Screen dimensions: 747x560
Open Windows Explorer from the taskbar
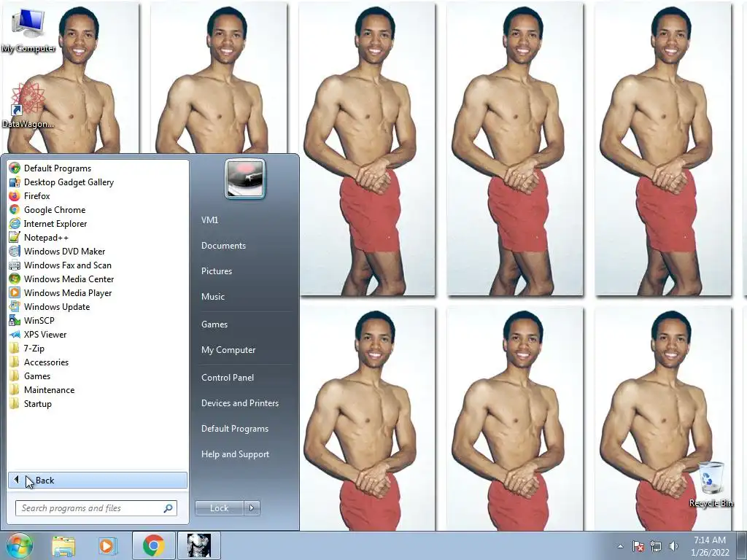pos(63,546)
